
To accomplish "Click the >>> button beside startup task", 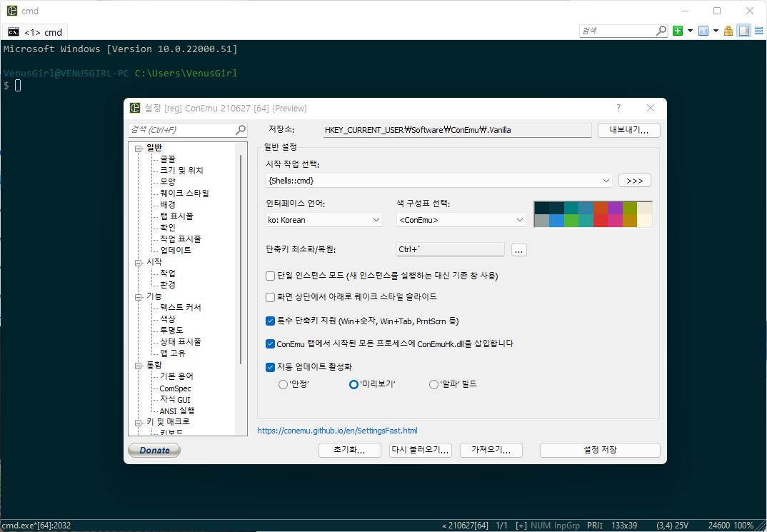I will pos(634,181).
